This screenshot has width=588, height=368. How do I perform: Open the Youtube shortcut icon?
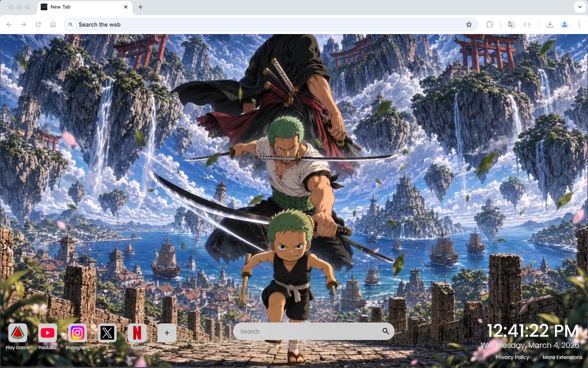[47, 333]
